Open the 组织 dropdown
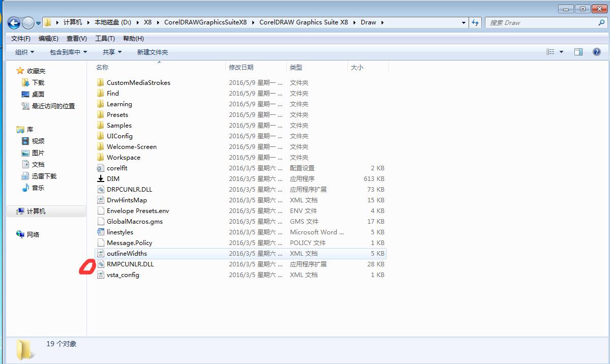The width and height of the screenshot is (610, 364). coord(23,51)
